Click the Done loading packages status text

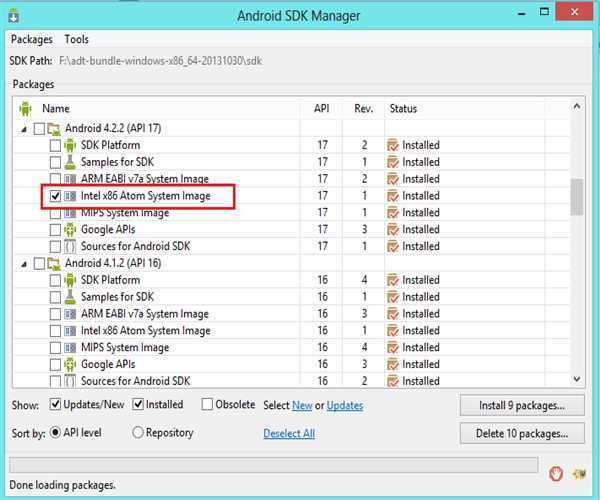[x=62, y=485]
